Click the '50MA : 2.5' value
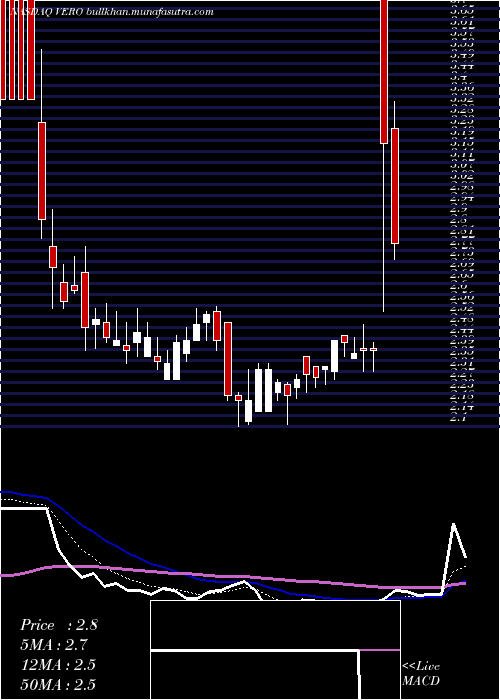 (x=58, y=684)
